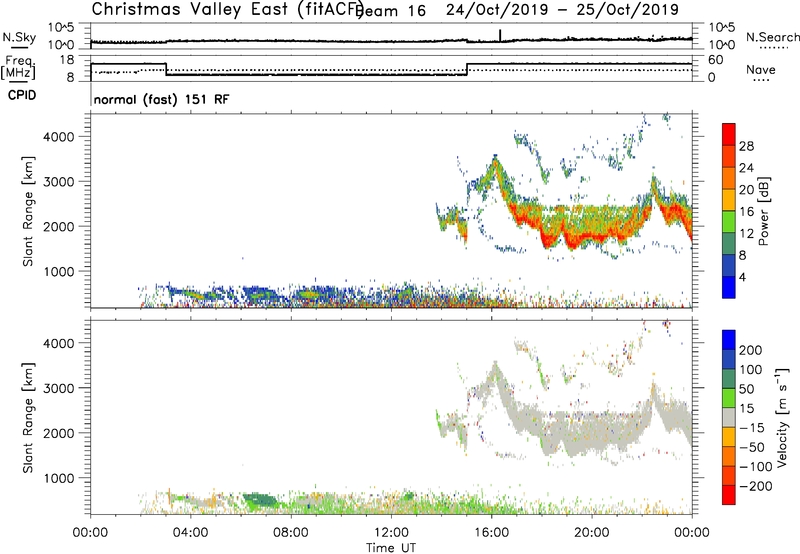
Task: Click 'Slant Range [km]' on the velocity panel
Action: click(28, 418)
